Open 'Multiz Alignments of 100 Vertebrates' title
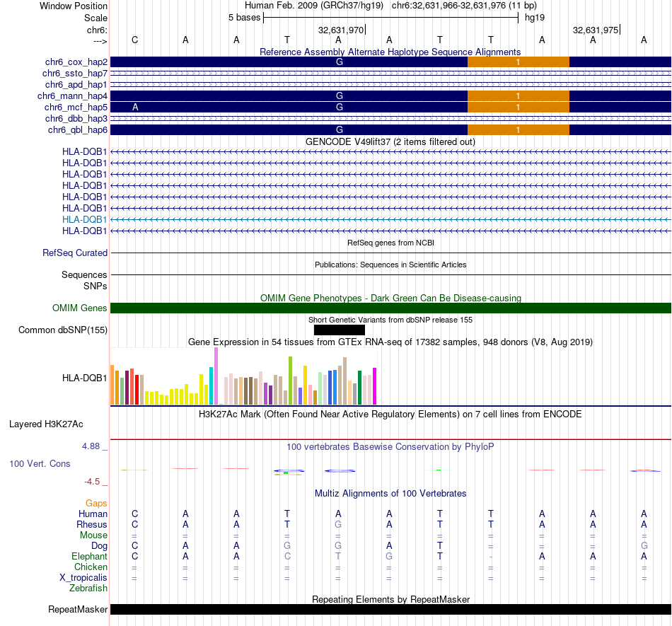This screenshot has width=672, height=626. 390,494
